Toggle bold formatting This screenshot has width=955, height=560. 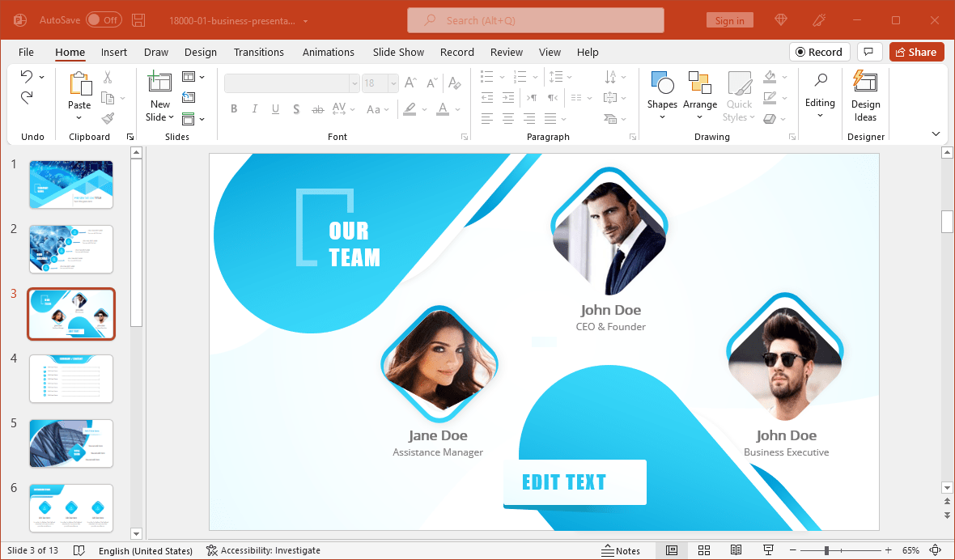234,108
